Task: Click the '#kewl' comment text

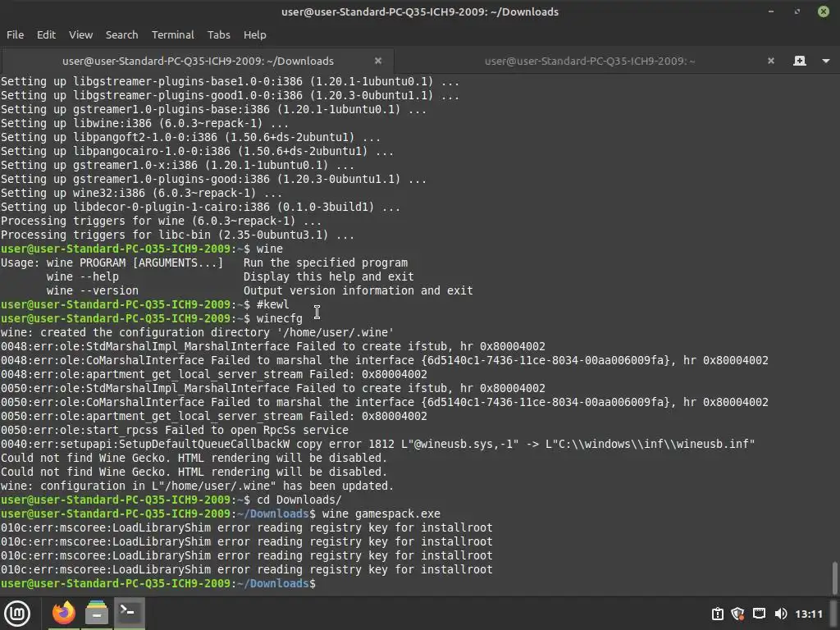Action: click(x=272, y=305)
